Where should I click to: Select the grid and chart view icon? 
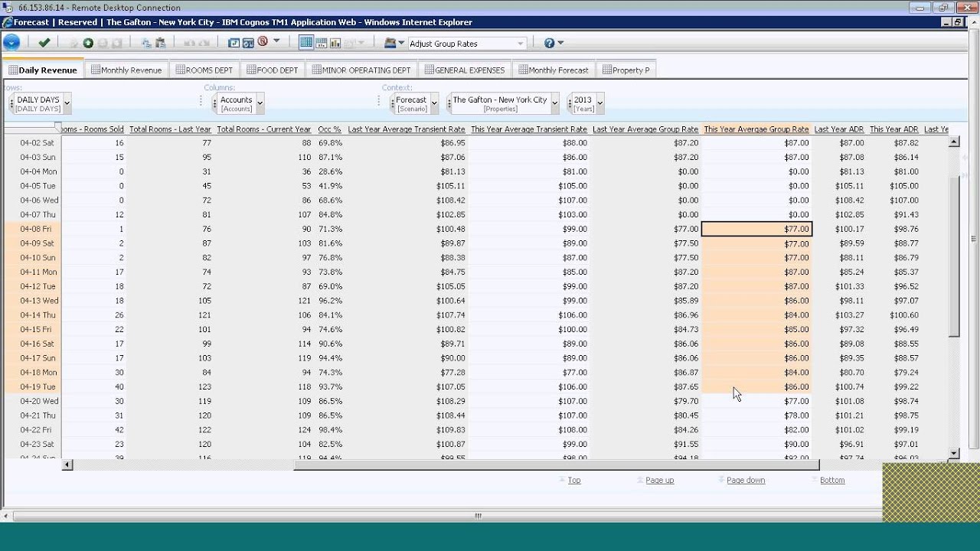pos(322,44)
